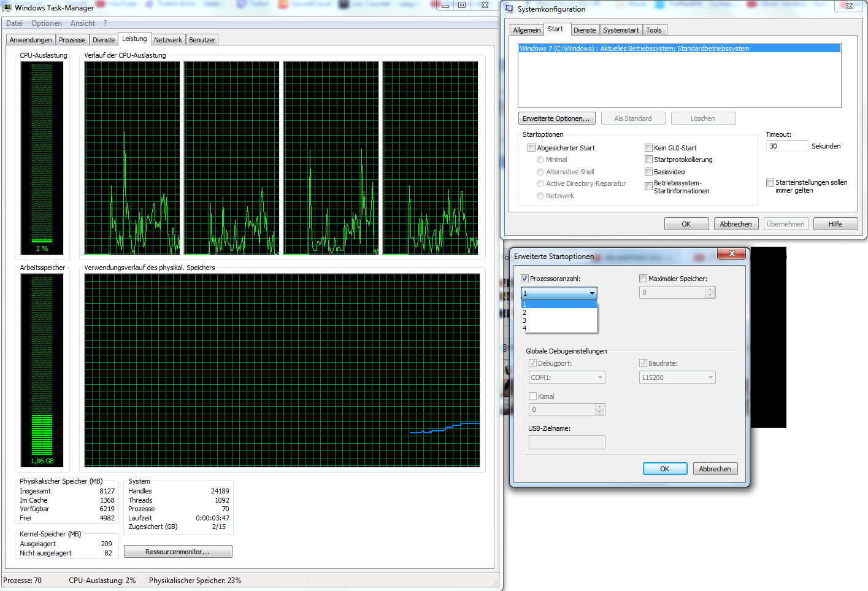
Task: Click Abbrechen in Erweiterte Startoptionen
Action: (x=715, y=469)
